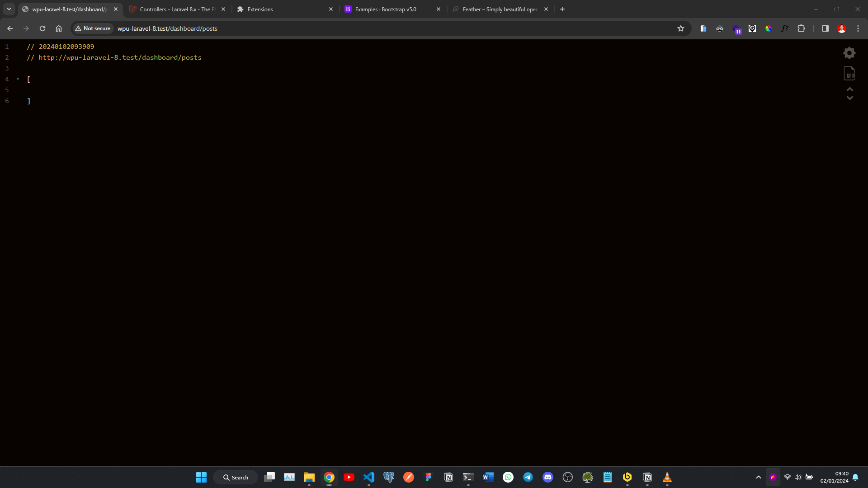Open the rainbow color picker extension
868x488 pixels.
pos(769,28)
